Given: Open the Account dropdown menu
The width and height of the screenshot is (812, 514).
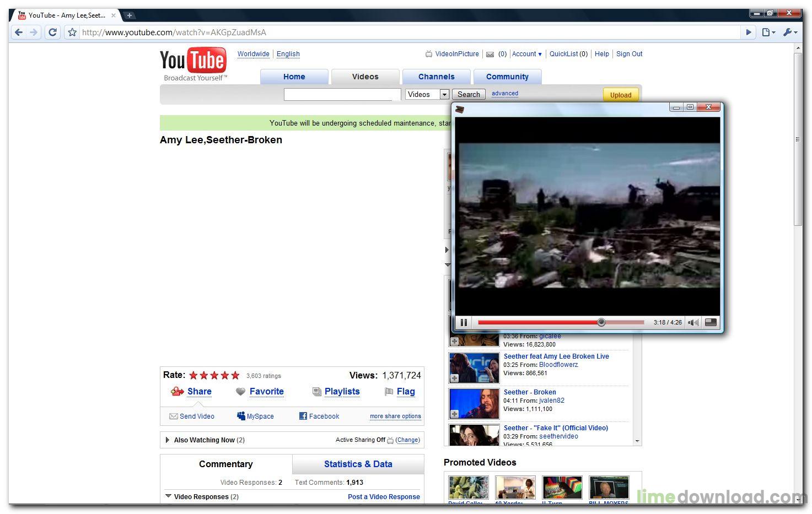Looking at the screenshot, I should pos(526,54).
